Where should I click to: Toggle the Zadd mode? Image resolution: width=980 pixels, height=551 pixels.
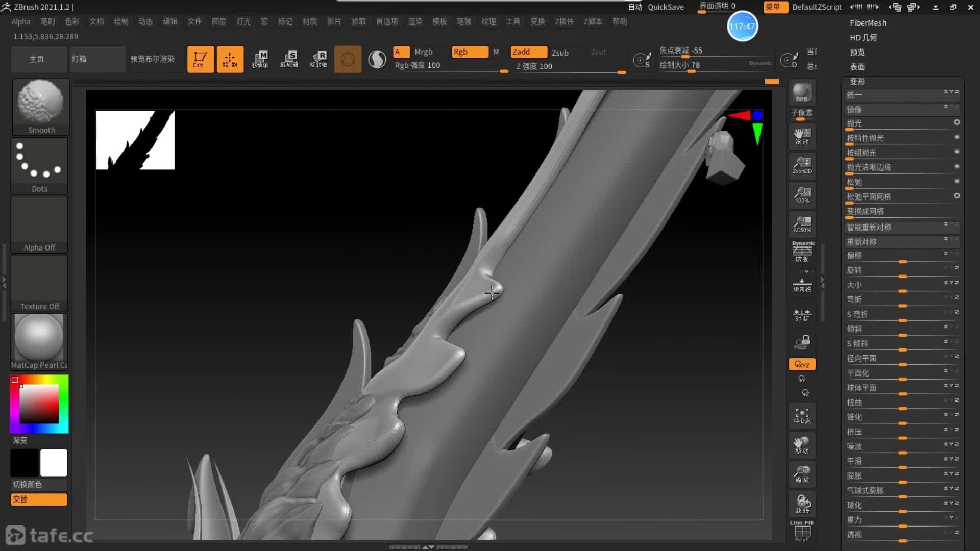(528, 52)
